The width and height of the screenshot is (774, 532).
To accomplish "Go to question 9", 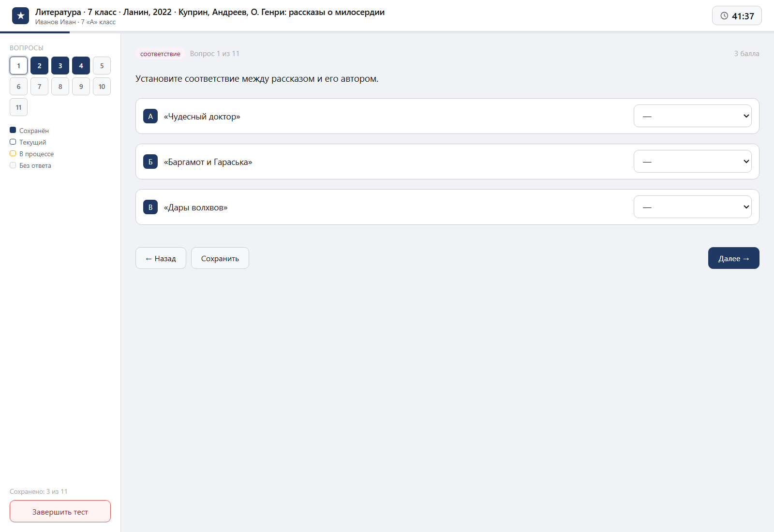I will coord(81,87).
